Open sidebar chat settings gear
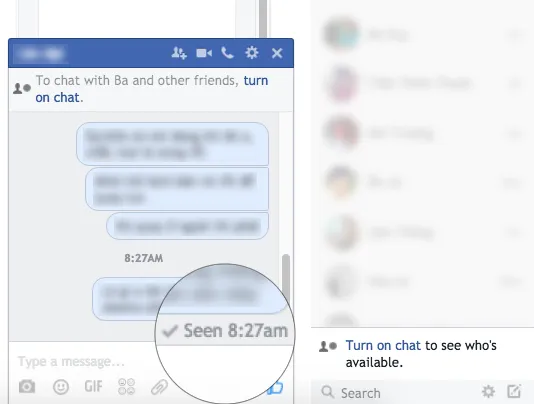This screenshot has height=404, width=534. pos(488,391)
